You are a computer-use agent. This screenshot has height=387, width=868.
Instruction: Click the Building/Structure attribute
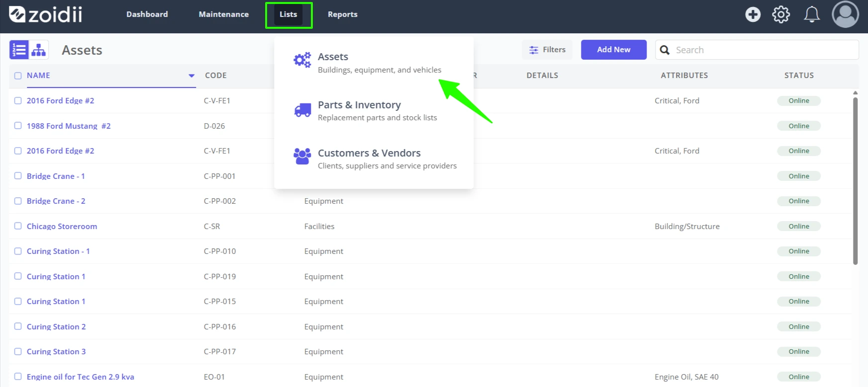(x=687, y=226)
